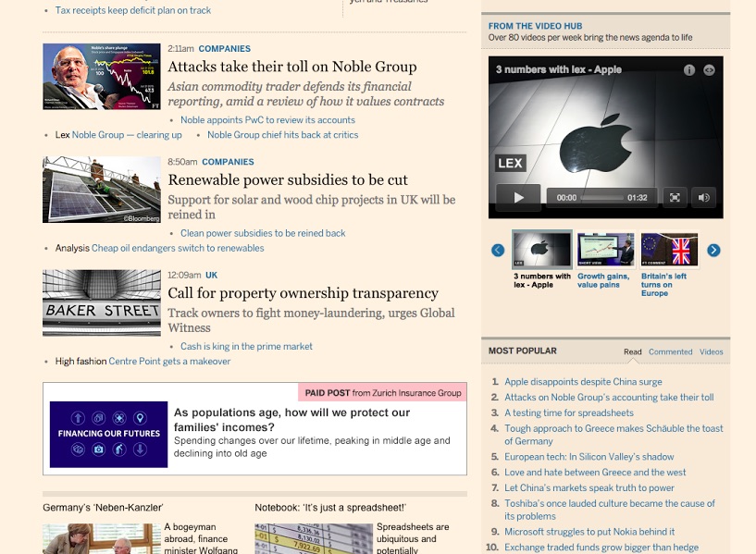Viewport: 756px width, 554px height.
Task: Open the video info icon
Action: (x=689, y=70)
